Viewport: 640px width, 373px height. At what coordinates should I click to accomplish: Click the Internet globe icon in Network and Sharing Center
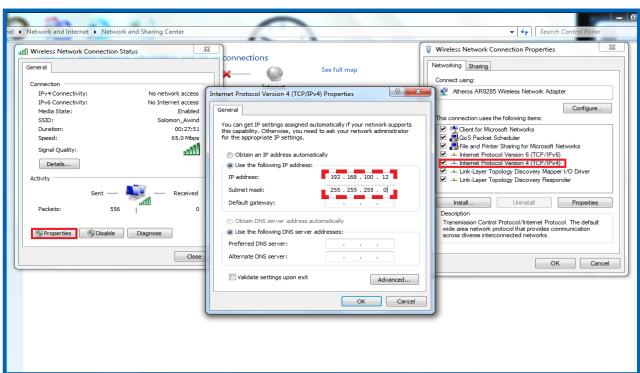pos(275,74)
